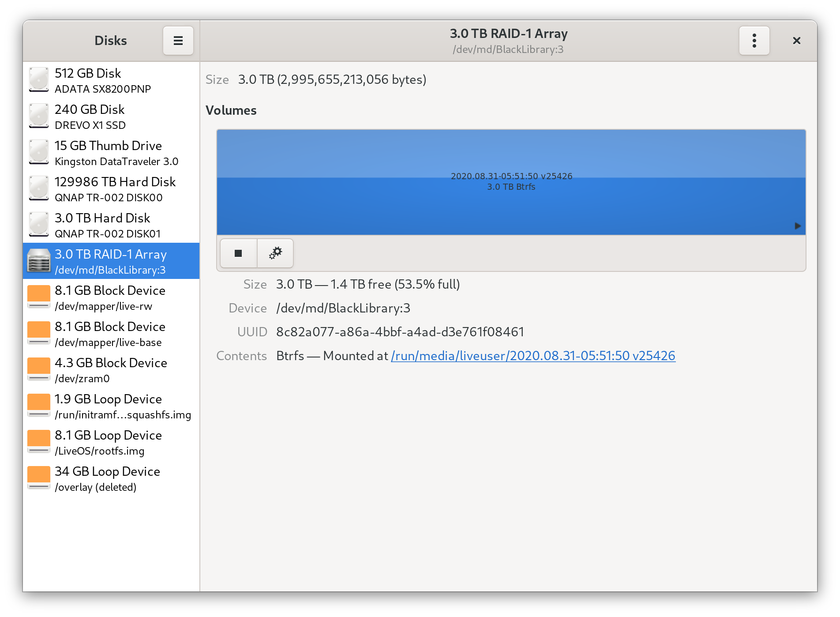Viewport: 840px width, 617px height.
Task: Click the /dev/mapper/live-rw orange device icon
Action: [x=39, y=297]
